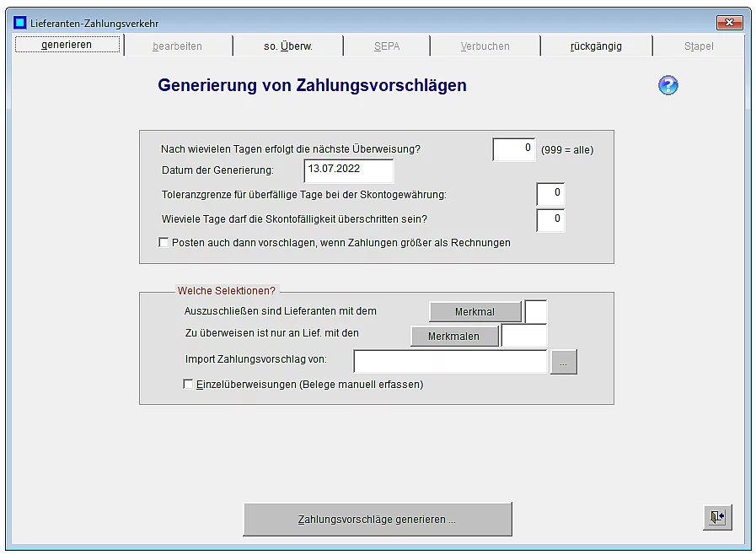Click the 'Import Zahlungsvorschlag von' text field
Viewport: 756px width, 555px height.
(450, 362)
